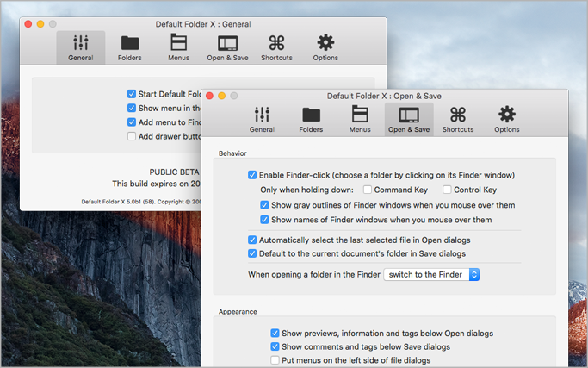
Task: Open the switch to the Finder dropdown
Action: [431, 275]
